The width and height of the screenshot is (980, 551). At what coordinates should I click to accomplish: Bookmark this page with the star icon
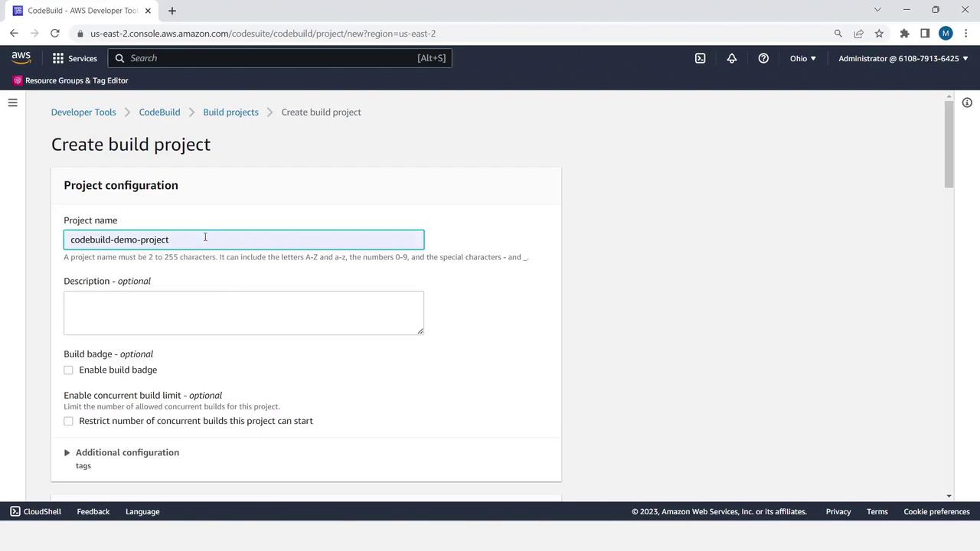879,34
